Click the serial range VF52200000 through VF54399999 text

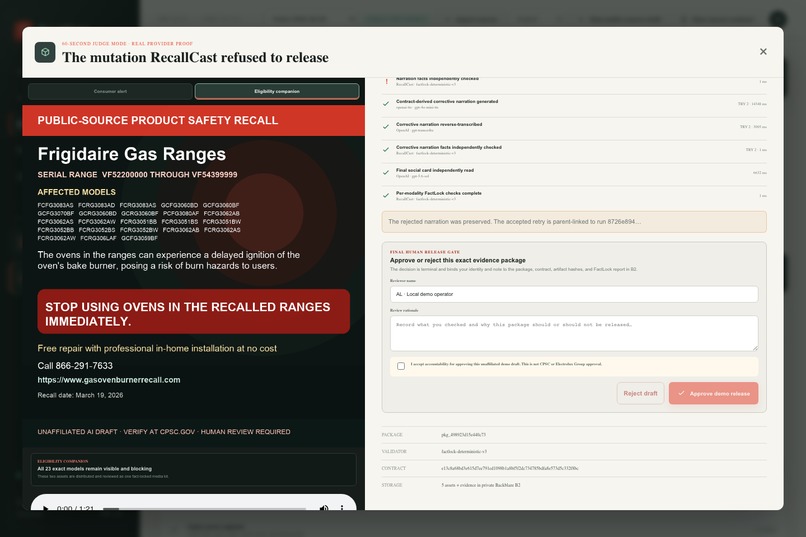[137, 175]
